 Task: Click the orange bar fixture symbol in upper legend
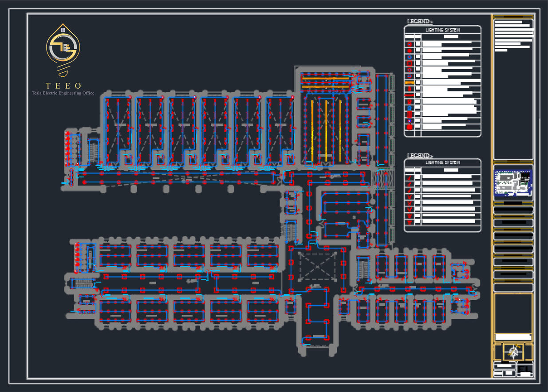point(409,82)
